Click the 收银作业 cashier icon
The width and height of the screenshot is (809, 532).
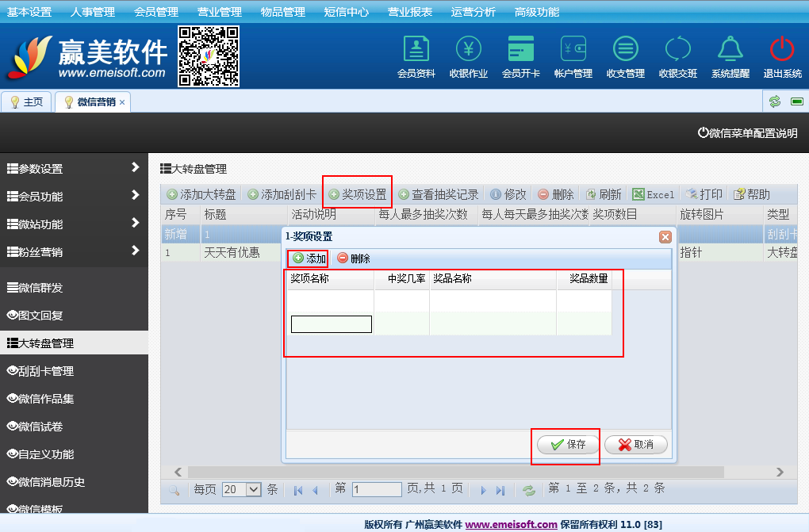coord(468,49)
